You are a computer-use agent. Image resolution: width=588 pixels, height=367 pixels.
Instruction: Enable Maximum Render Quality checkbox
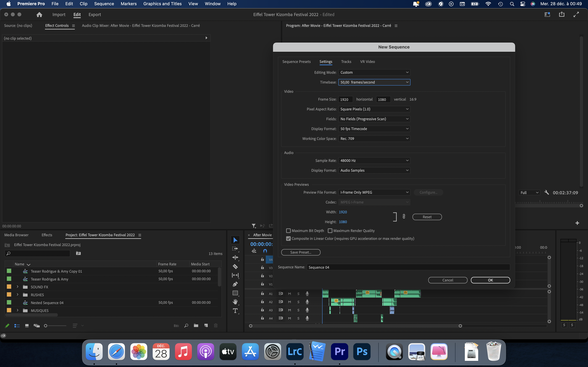click(x=330, y=231)
